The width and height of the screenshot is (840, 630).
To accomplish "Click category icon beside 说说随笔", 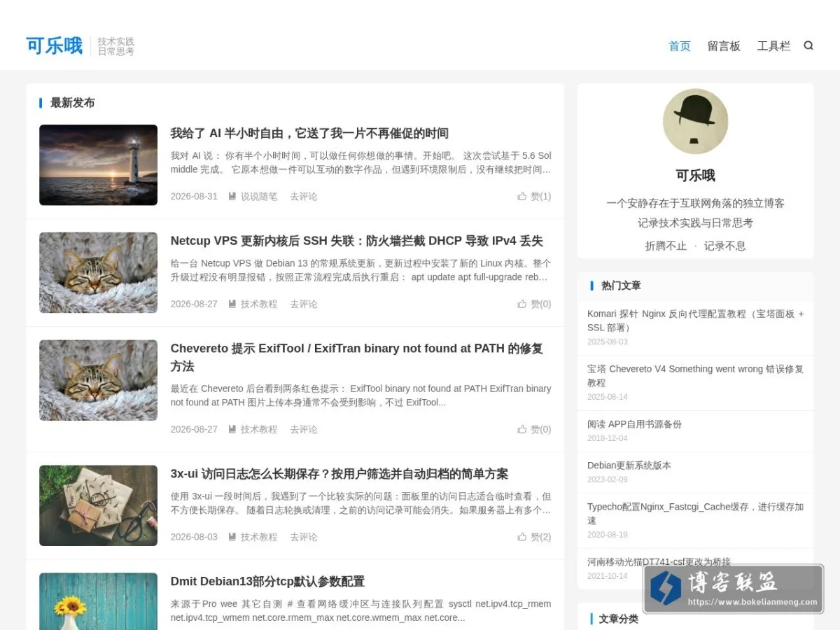I will coord(232,197).
